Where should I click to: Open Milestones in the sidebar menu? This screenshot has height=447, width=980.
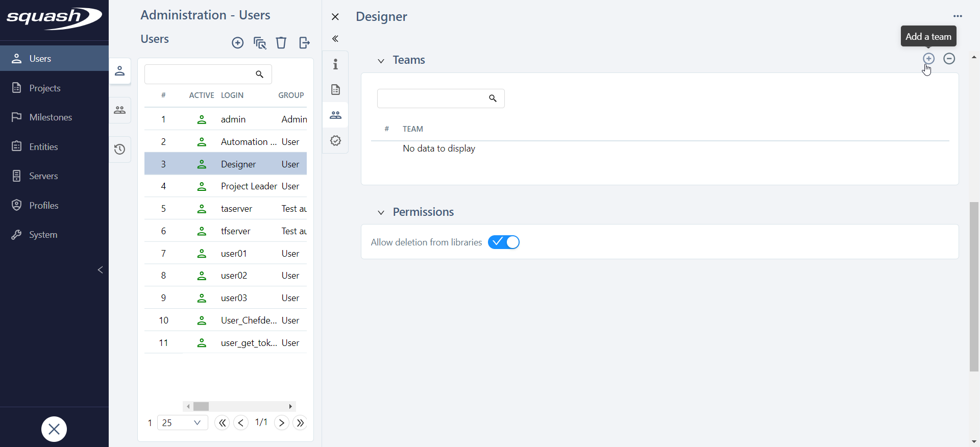click(x=51, y=117)
